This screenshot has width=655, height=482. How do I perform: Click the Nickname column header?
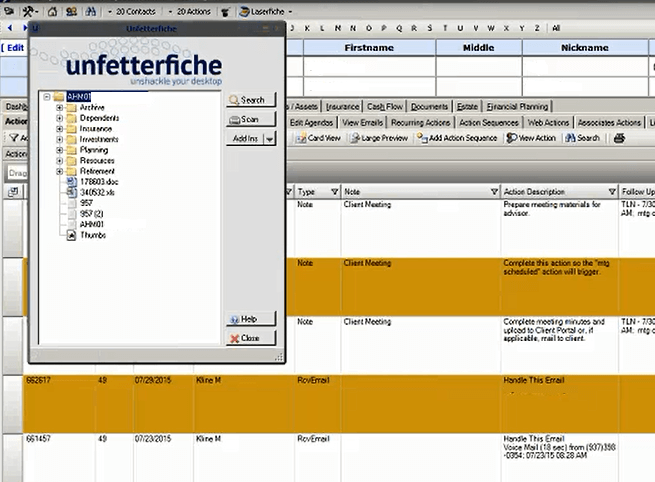(584, 48)
